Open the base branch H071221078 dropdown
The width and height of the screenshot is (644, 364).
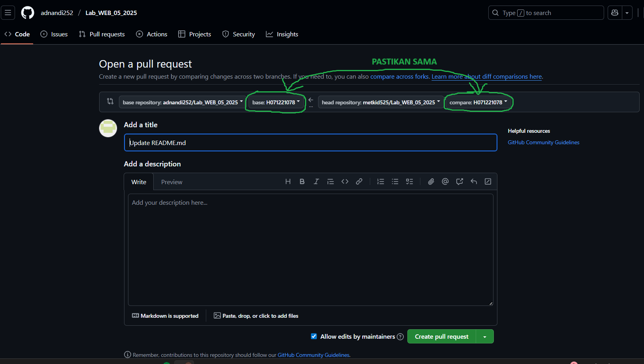276,102
